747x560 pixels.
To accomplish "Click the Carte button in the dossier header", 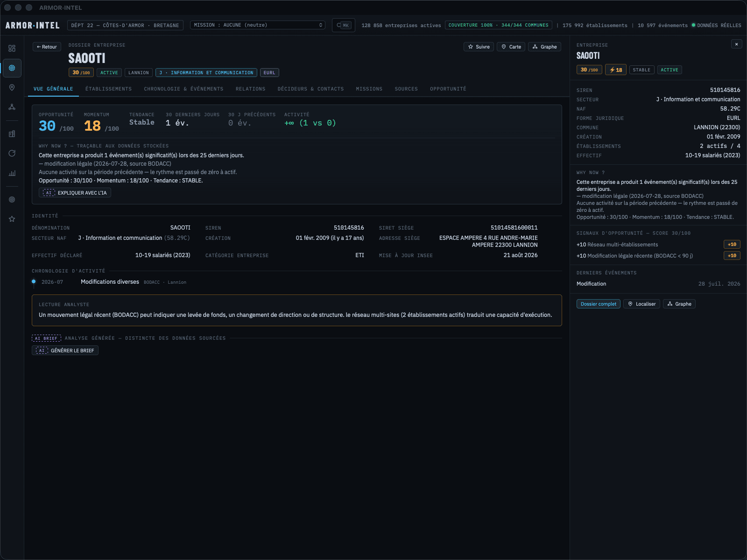I will [x=511, y=47].
